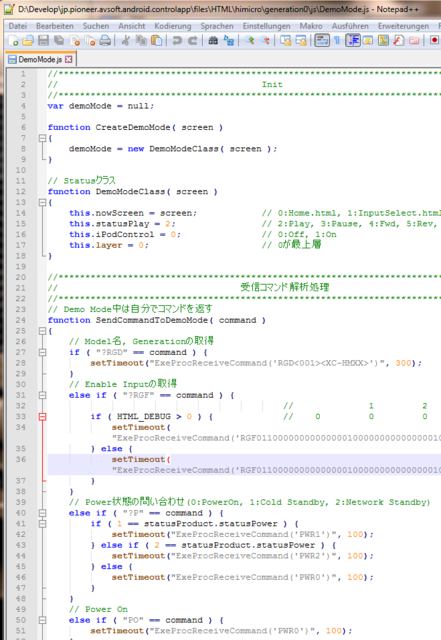This screenshot has height=640, width=441.
Task: Collapse the ?RGD if-block at line 27
Action: coord(42,352)
